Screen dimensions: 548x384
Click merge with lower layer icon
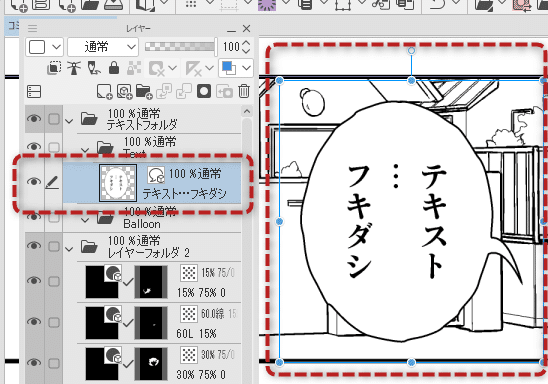pyautogui.click(x=184, y=92)
